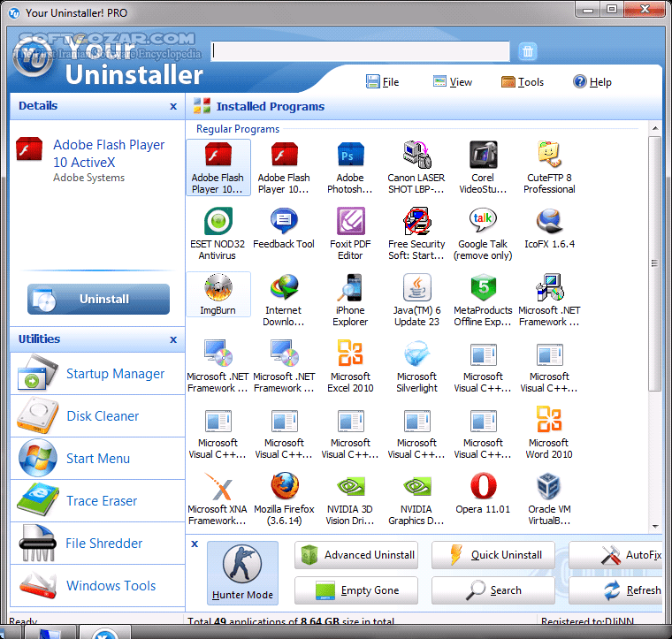Launch Advanced Uninstall
This screenshot has height=639, width=672.
[356, 555]
